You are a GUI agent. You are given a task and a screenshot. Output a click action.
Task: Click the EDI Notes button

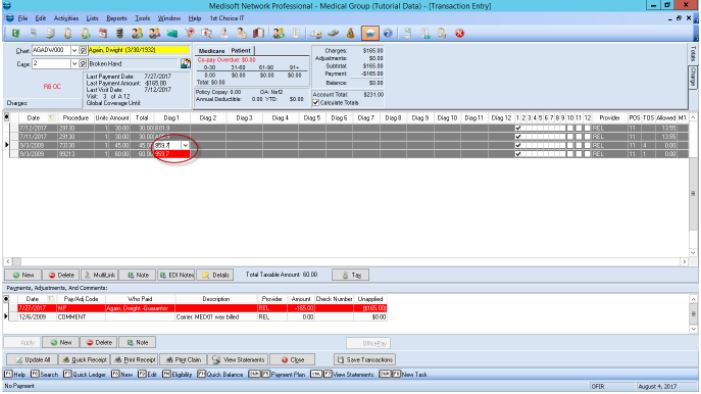[177, 275]
